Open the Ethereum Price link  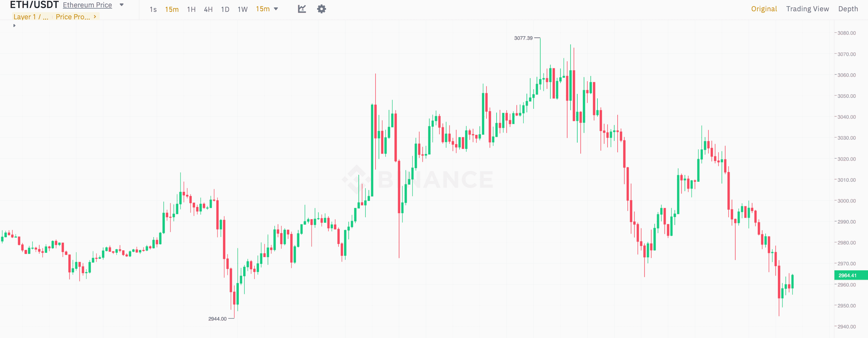click(x=87, y=5)
